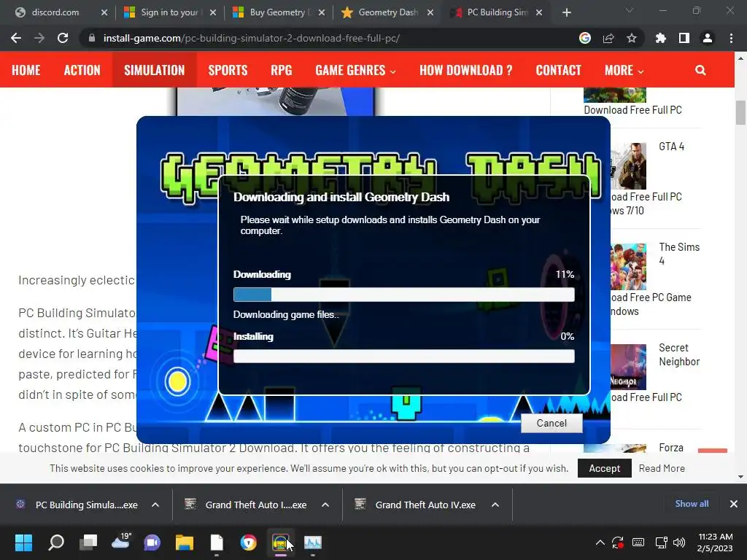This screenshot has height=560, width=747.
Task: Open the RPG category
Action: (281, 71)
